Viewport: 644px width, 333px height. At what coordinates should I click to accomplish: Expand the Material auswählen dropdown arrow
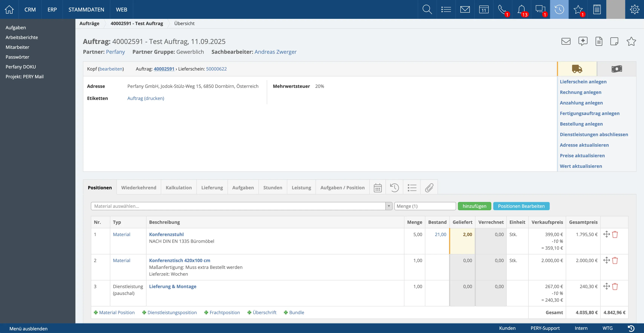pyautogui.click(x=389, y=206)
